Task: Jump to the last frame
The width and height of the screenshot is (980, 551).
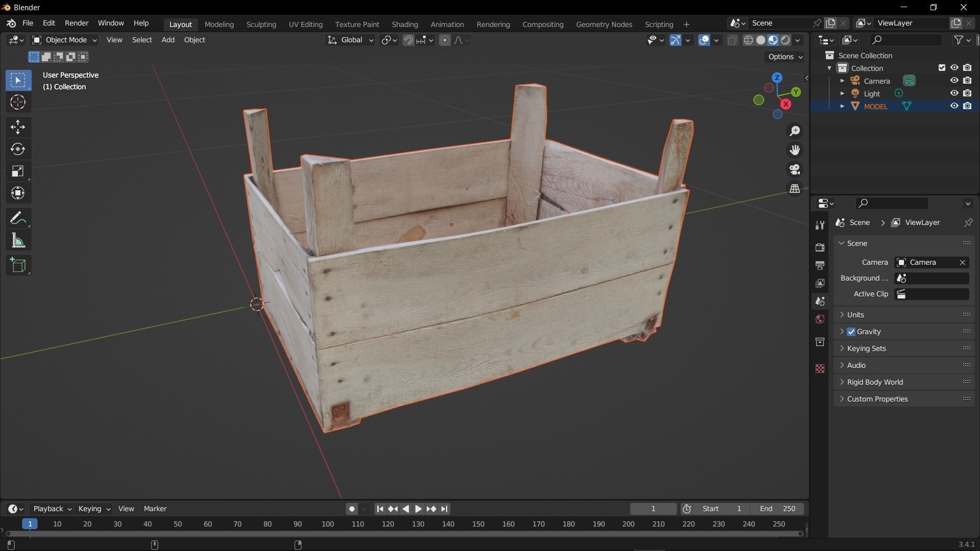Action: click(444, 509)
